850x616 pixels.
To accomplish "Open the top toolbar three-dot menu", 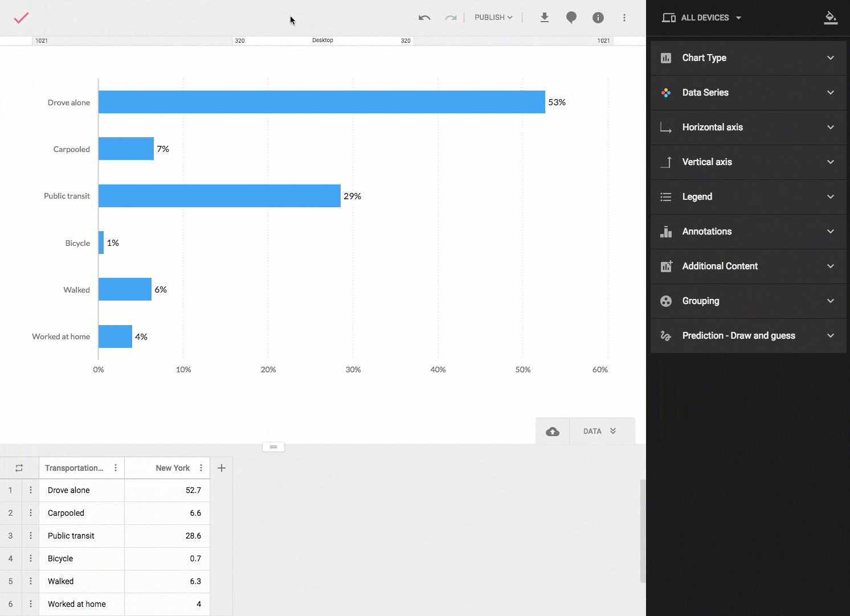I will 624,18.
